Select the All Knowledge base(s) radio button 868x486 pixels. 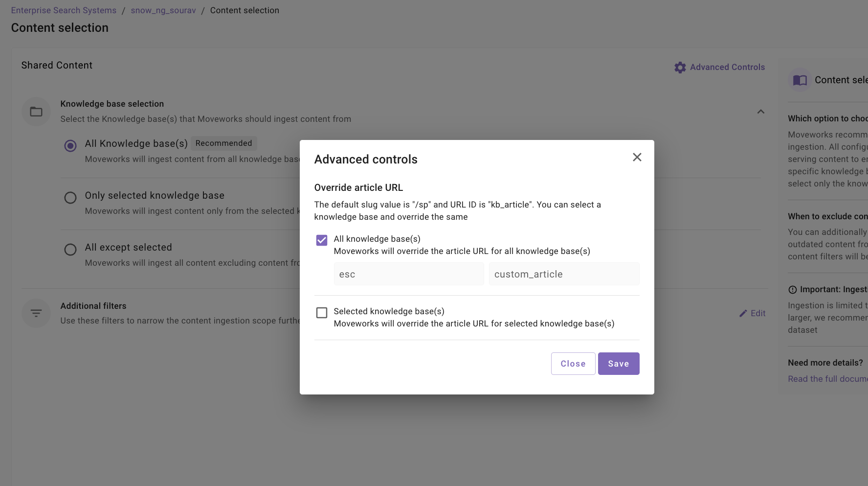coord(70,146)
